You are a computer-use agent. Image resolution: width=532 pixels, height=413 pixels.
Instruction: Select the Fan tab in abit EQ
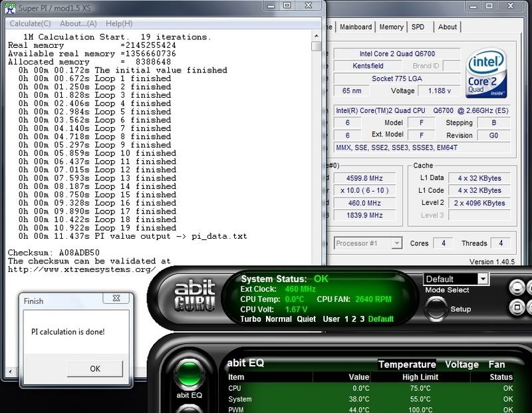[x=497, y=364]
